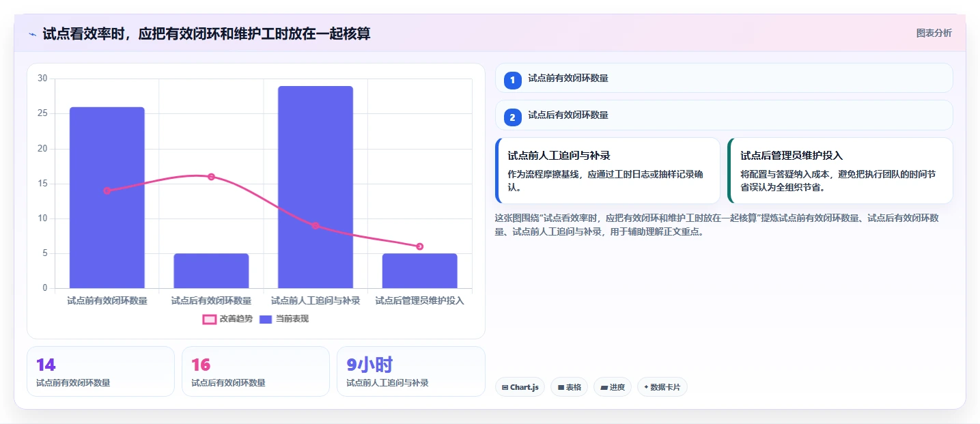
Task: Click the main title 试点看效率时
Action: pos(206,33)
